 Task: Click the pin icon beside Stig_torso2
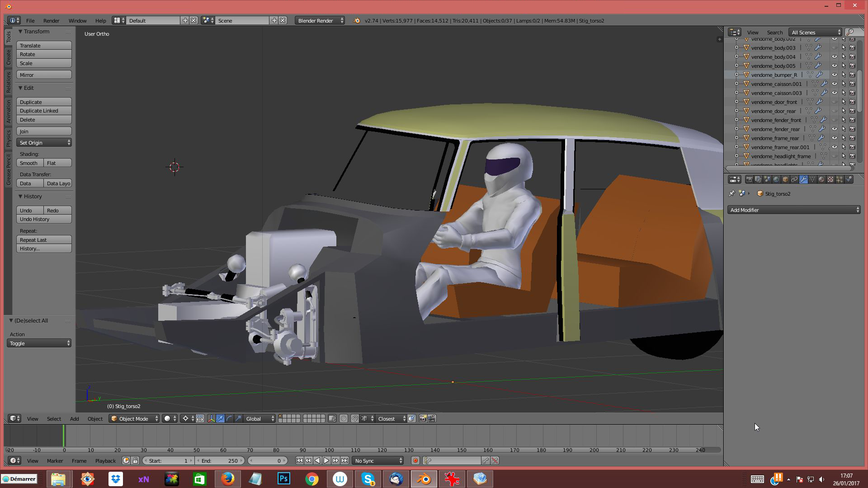click(732, 193)
